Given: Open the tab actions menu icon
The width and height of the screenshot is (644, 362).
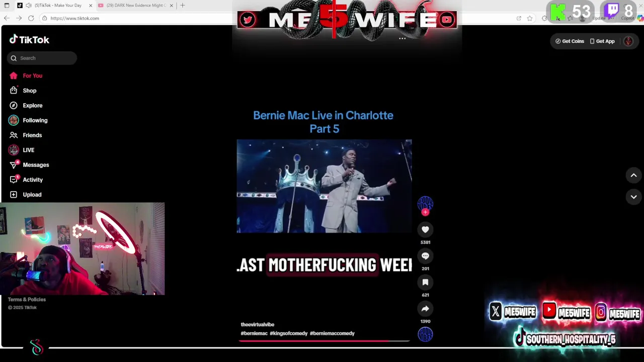Looking at the screenshot, I should pyautogui.click(x=7, y=5).
